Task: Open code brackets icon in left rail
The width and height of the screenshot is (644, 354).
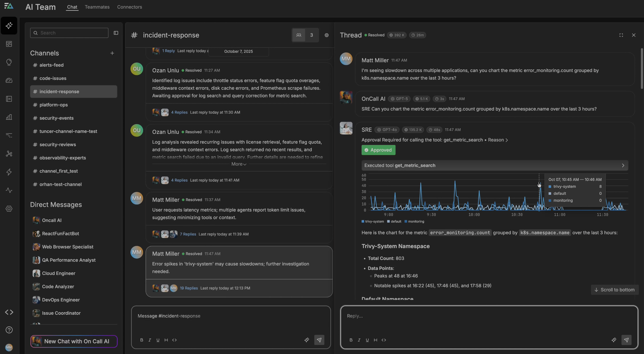Action: pyautogui.click(x=9, y=312)
